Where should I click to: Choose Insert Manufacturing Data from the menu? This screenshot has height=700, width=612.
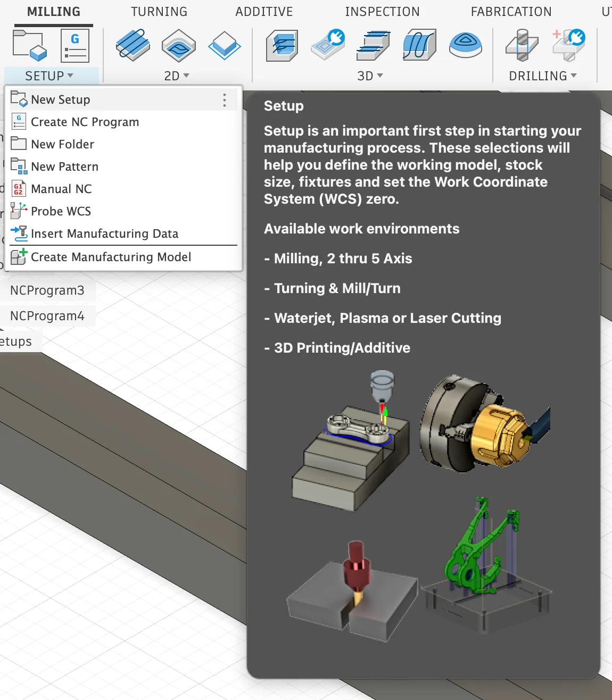pos(104,234)
